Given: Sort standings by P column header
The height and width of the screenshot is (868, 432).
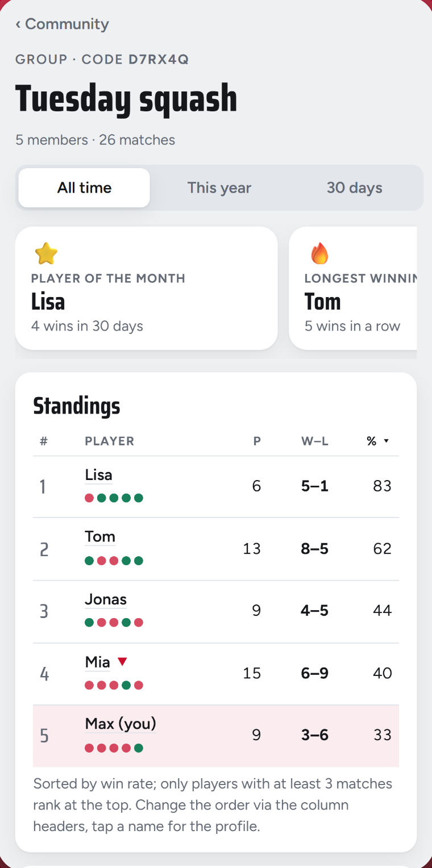Looking at the screenshot, I should pyautogui.click(x=257, y=441).
